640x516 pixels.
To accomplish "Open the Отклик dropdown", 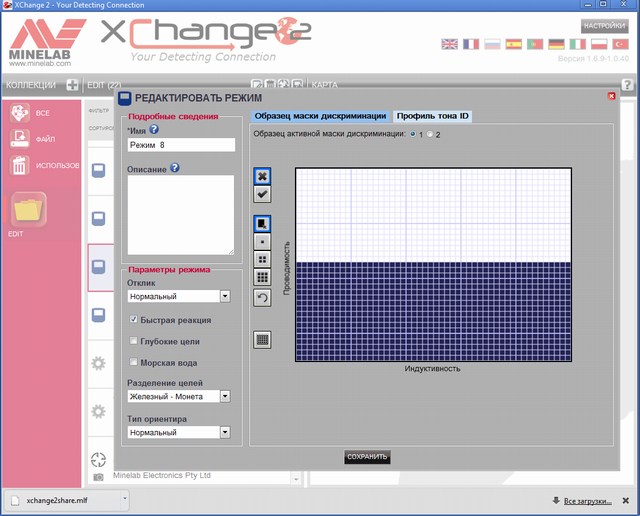I will 225,297.
